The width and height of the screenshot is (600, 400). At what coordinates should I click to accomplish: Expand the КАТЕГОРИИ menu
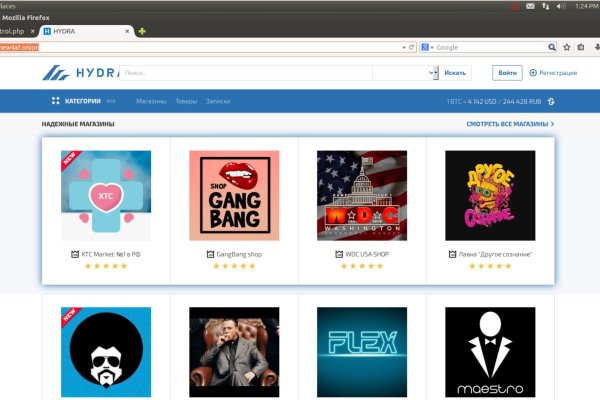(x=83, y=101)
